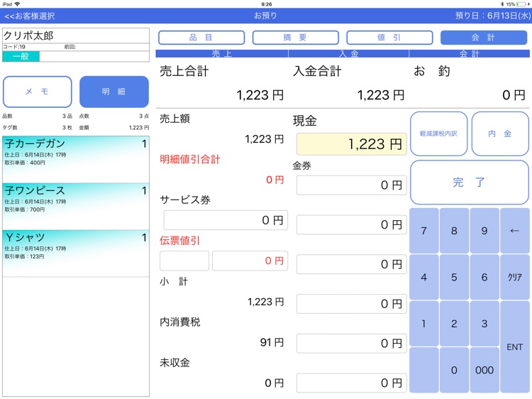Tap the 伝票値引 red amount field
Viewport: 532px width, 399px height.
click(x=250, y=261)
